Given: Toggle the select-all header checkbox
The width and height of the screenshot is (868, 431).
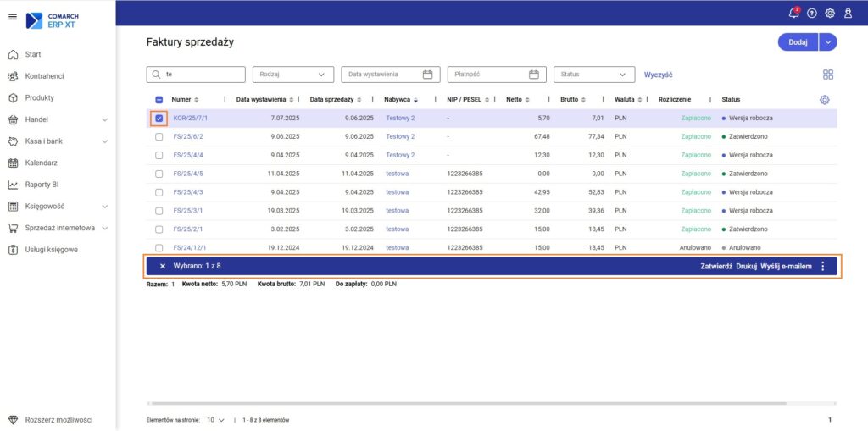Looking at the screenshot, I should (x=159, y=100).
